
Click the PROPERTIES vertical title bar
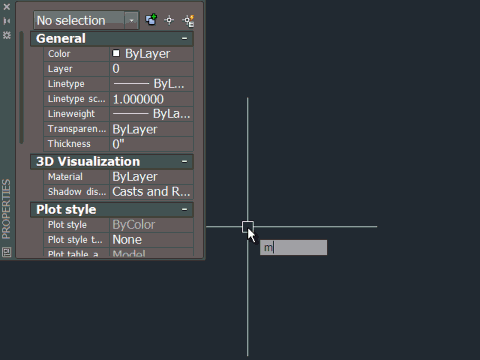[x=6, y=209]
